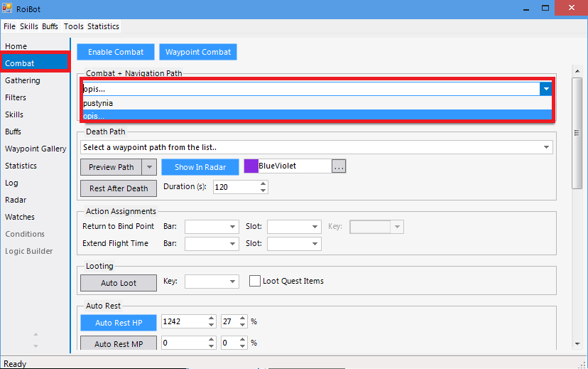Choose pustynia from the path list
Viewport: 588px width, 369px height.
[x=317, y=103]
